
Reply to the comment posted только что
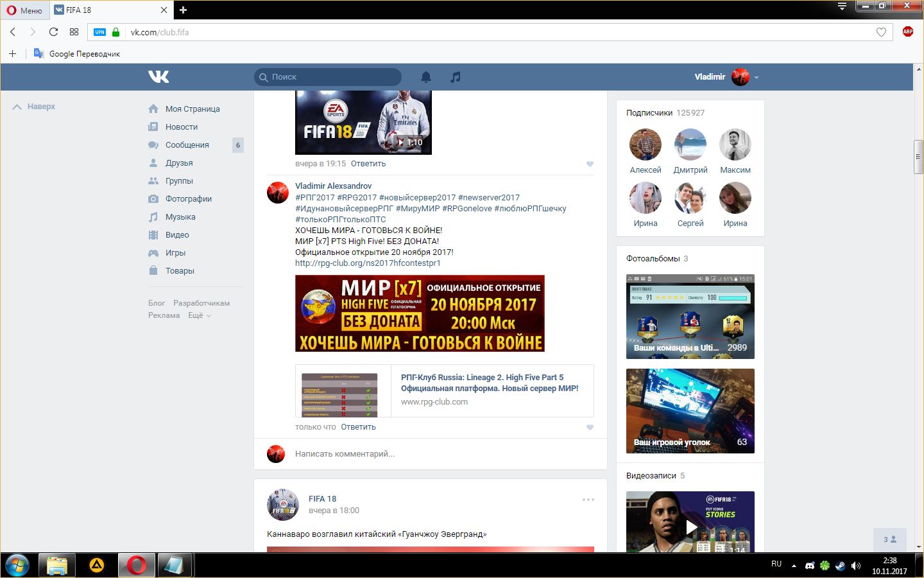pos(358,427)
